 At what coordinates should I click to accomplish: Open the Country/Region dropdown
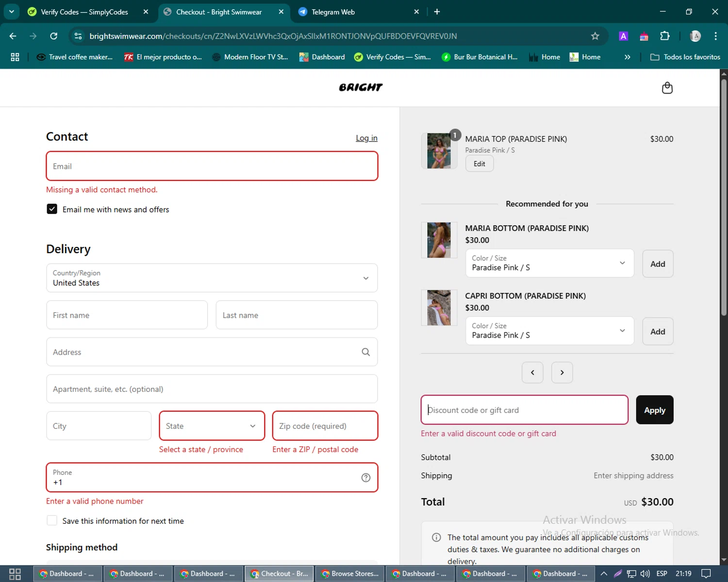click(212, 278)
